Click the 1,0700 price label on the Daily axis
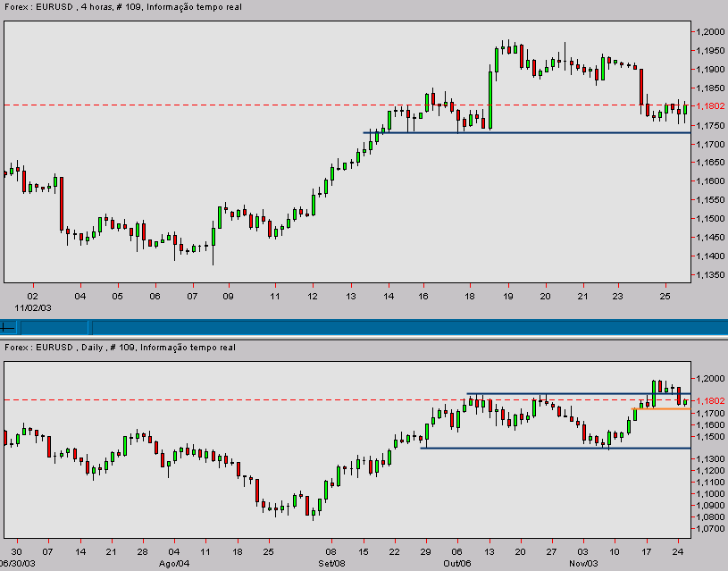Viewport: 728px width, 571px height. tap(710, 529)
